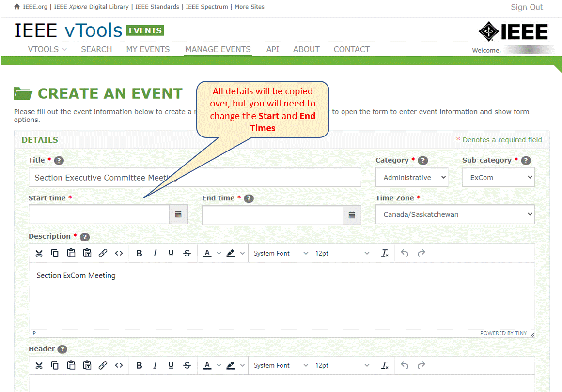Go to the SEARCH menu item
562x392 pixels.
pyautogui.click(x=96, y=49)
